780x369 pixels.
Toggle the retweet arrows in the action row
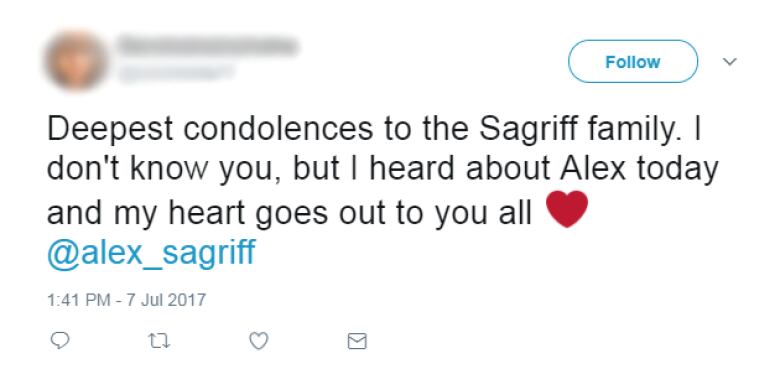click(x=159, y=341)
